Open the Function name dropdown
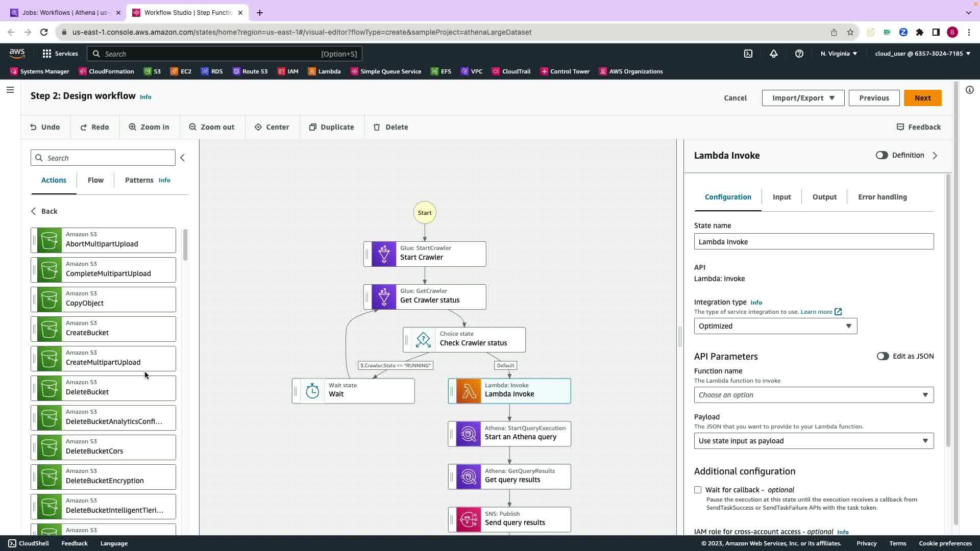The width and height of the screenshot is (980, 551). pos(814,395)
